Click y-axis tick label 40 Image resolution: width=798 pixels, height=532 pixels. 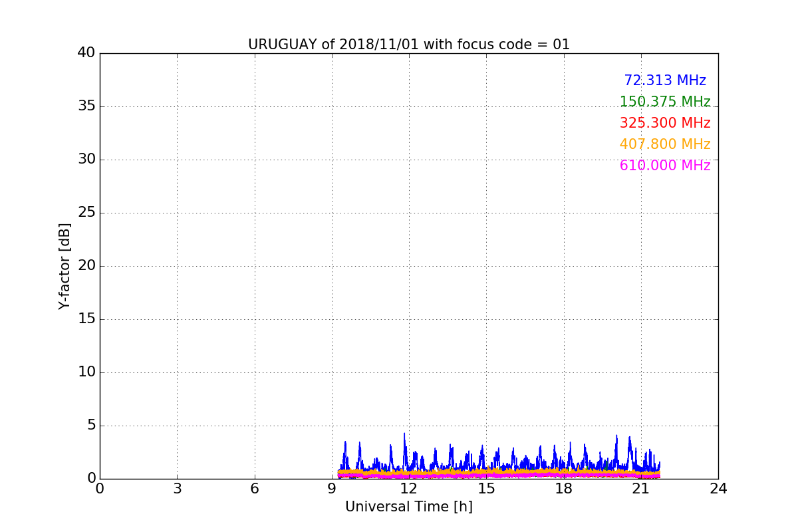(x=86, y=53)
